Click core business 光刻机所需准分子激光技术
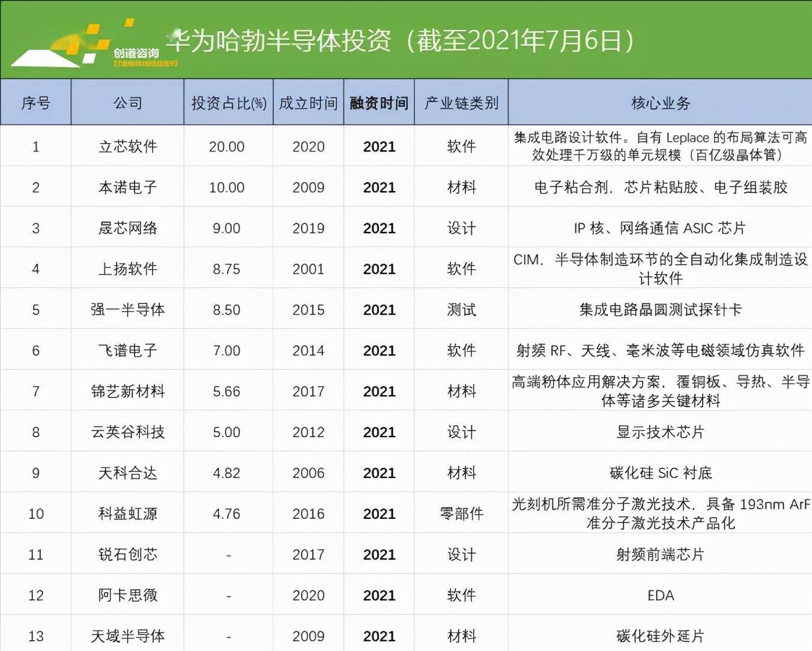 (x=661, y=513)
